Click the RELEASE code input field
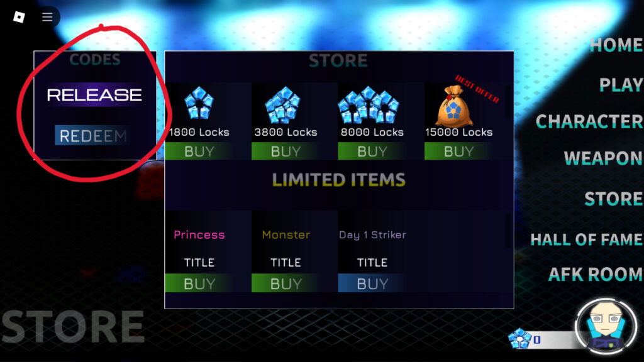 coord(94,95)
